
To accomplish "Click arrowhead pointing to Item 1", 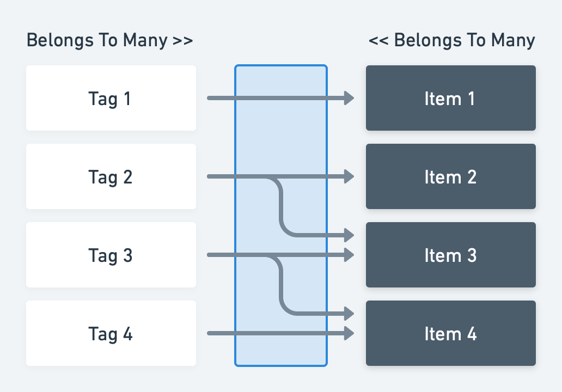I will coord(349,98).
